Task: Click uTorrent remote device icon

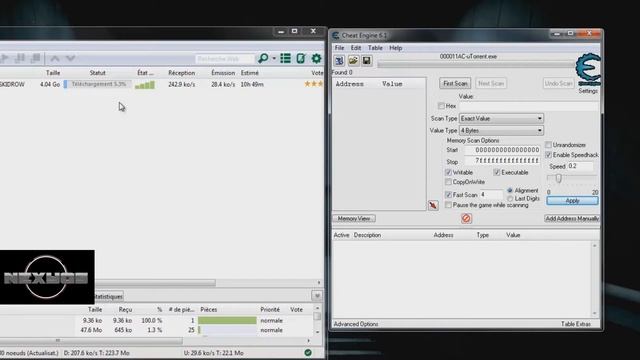Action: (x=301, y=58)
